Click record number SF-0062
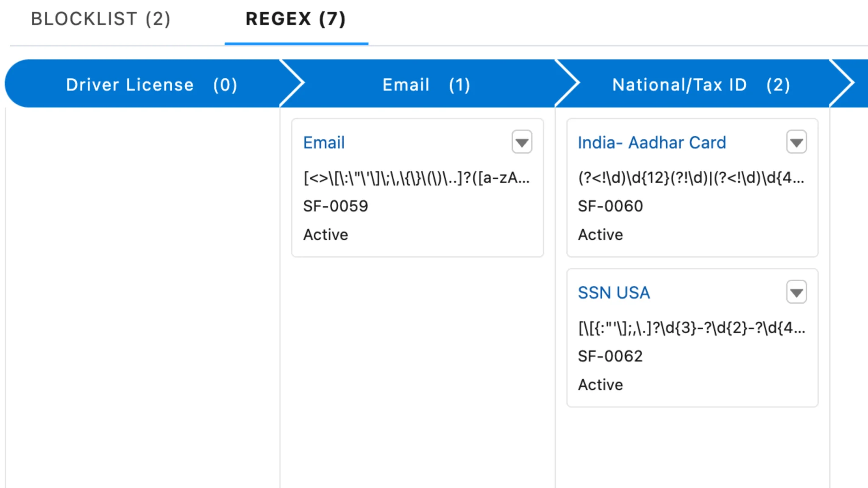The height and width of the screenshot is (488, 868). click(610, 356)
